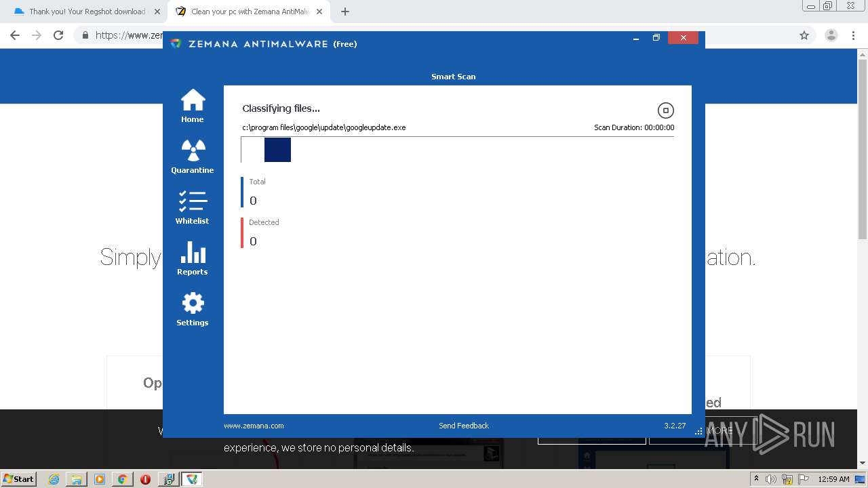Open the Home section in Zemana
The image size is (868, 488).
(193, 106)
